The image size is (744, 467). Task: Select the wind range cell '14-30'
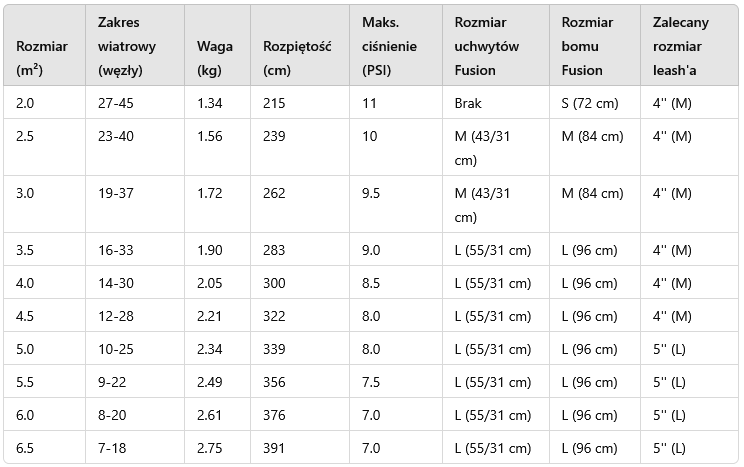point(116,283)
